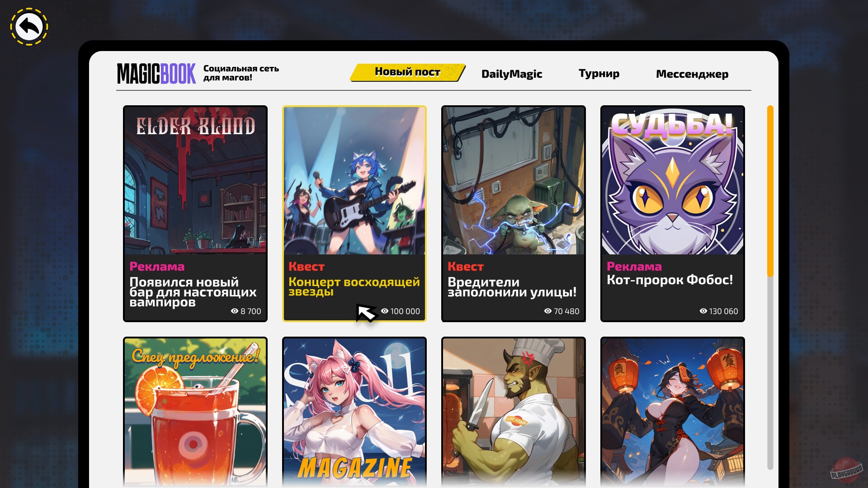Viewport: 868px width, 488px height.
Task: Open the DailyMagic tab
Action: (512, 74)
